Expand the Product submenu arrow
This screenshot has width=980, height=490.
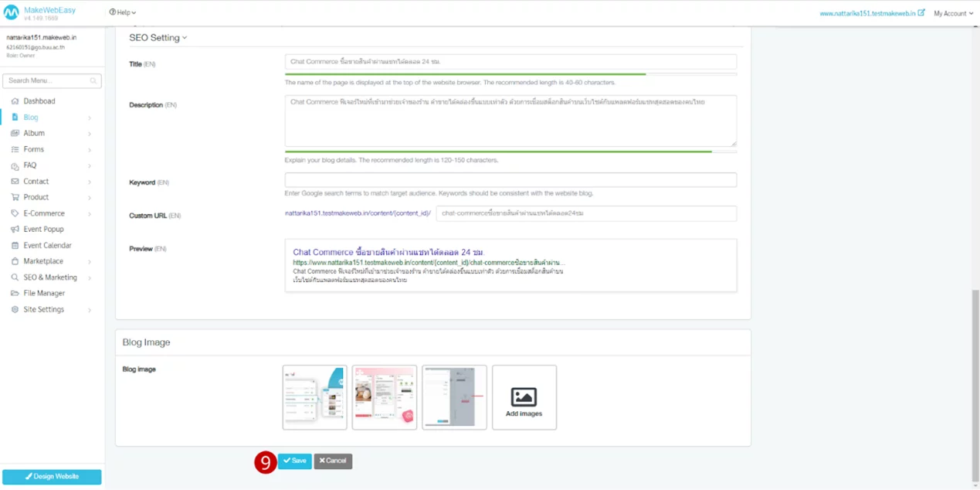90,198
